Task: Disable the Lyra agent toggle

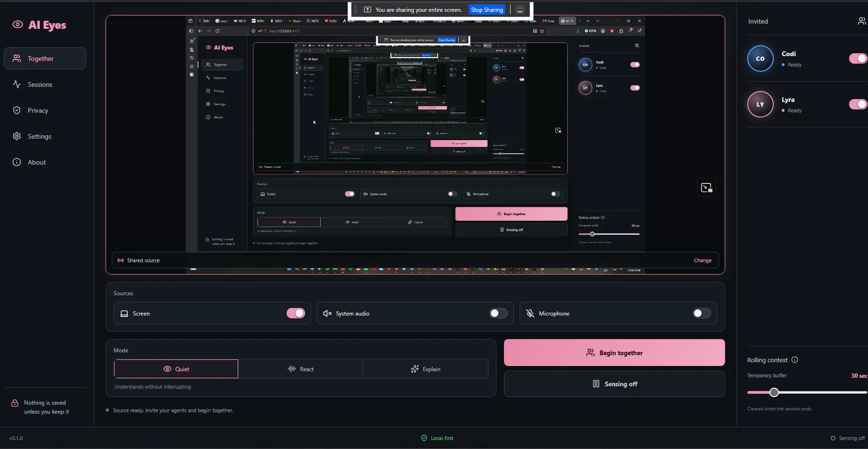Action: (858, 104)
